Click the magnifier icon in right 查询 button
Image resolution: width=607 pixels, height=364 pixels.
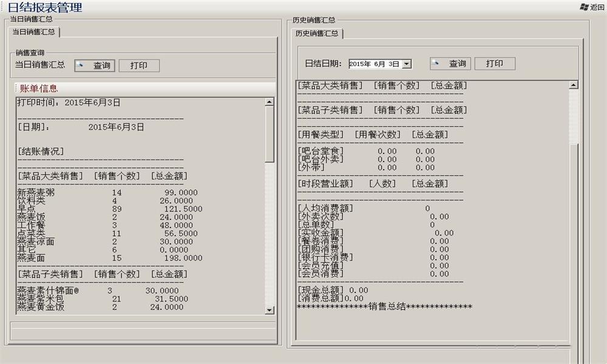pos(435,63)
